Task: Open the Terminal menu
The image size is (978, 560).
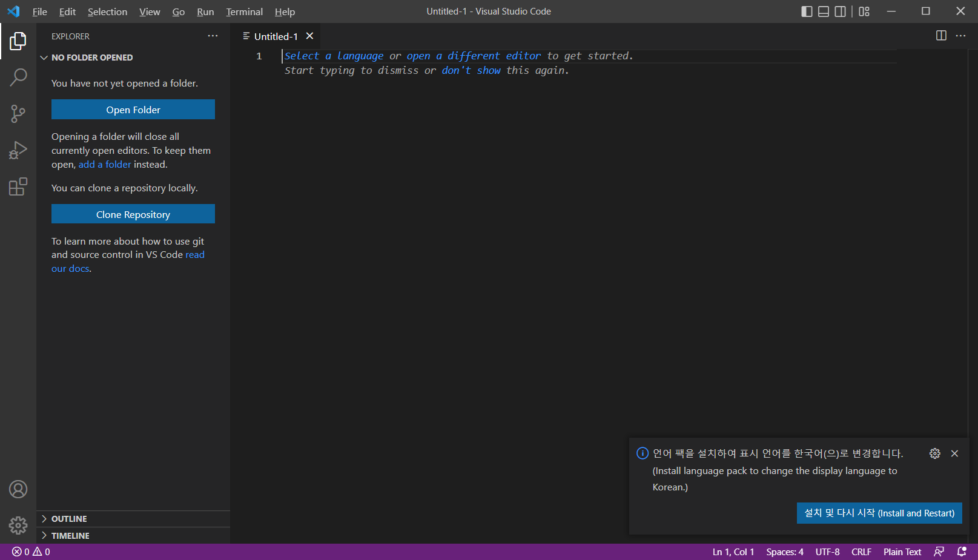Action: [x=245, y=12]
